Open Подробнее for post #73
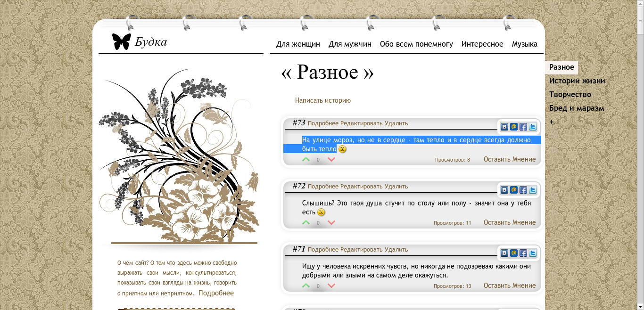The height and width of the screenshot is (310, 644). click(323, 123)
